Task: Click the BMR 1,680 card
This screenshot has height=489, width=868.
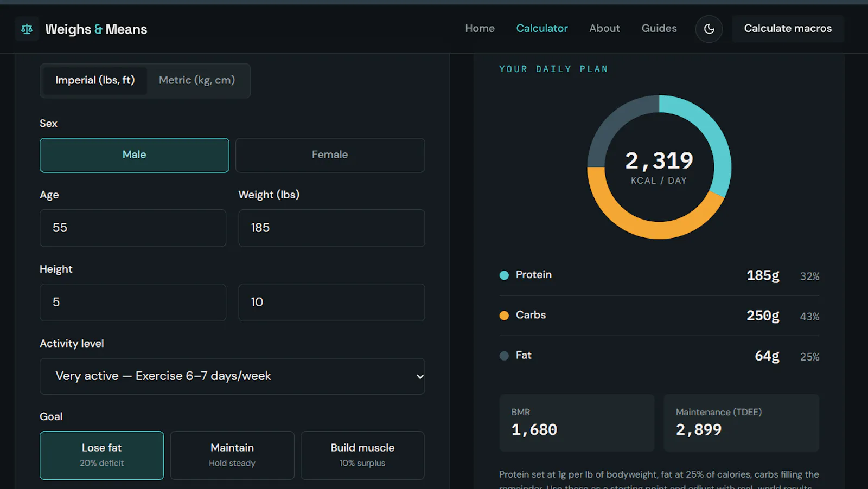Action: tap(577, 423)
